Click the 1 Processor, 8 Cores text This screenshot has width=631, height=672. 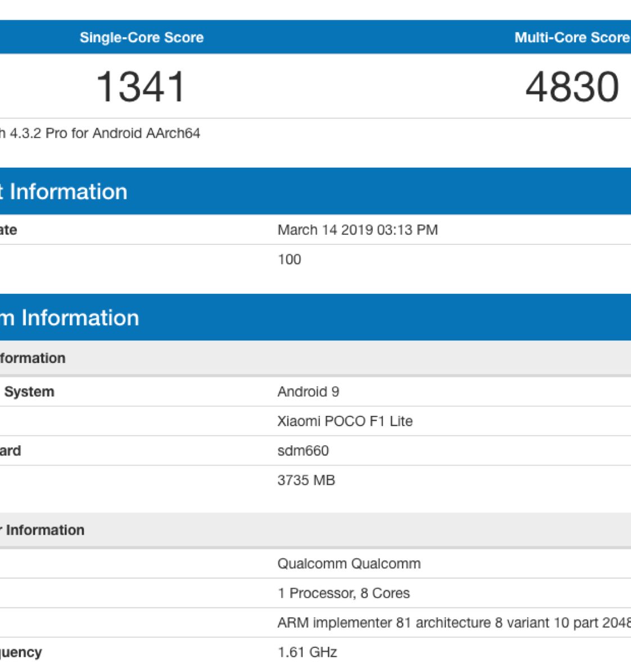point(343,593)
